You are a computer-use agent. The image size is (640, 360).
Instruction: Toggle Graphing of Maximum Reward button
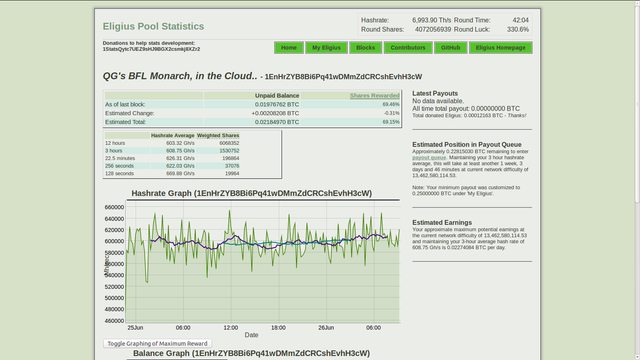[x=158, y=344]
